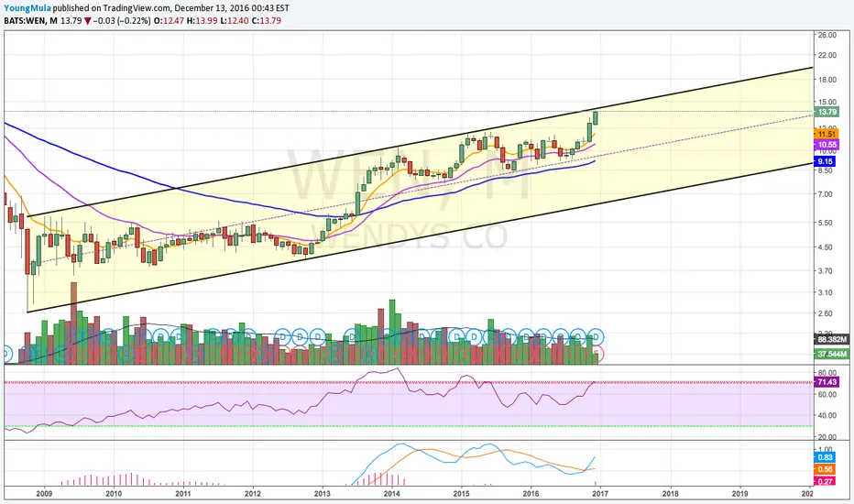Click the blue 0.83 MACD value tag
Viewport: 854px width, 504px height.
pyautogui.click(x=825, y=457)
